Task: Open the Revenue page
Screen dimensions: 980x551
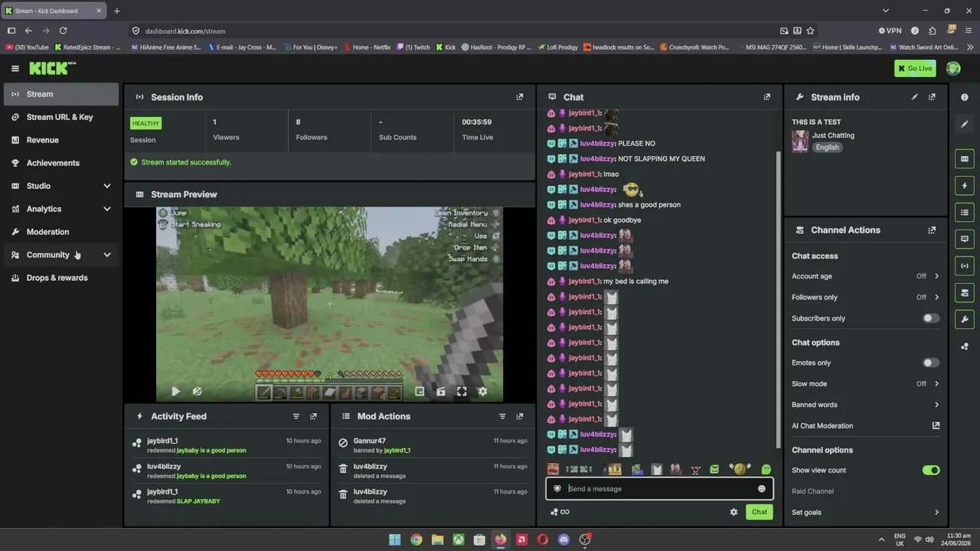Action: click(x=61, y=140)
